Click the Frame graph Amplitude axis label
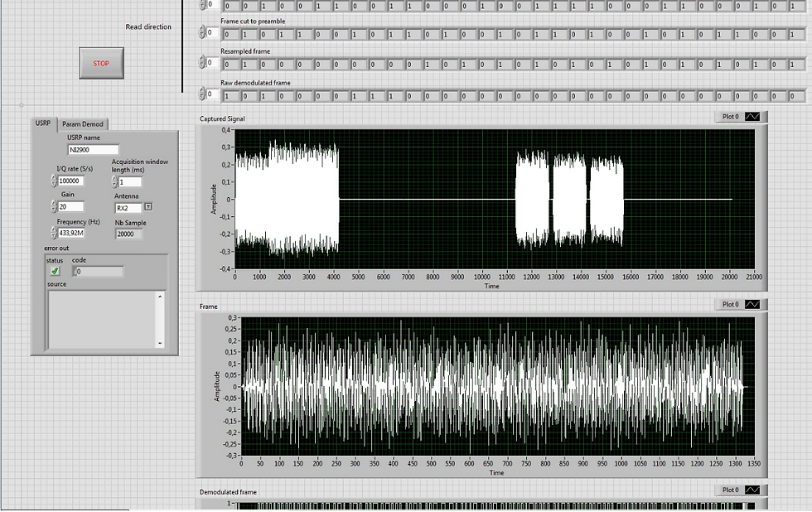Screen dimensions: 812x512 (217, 386)
